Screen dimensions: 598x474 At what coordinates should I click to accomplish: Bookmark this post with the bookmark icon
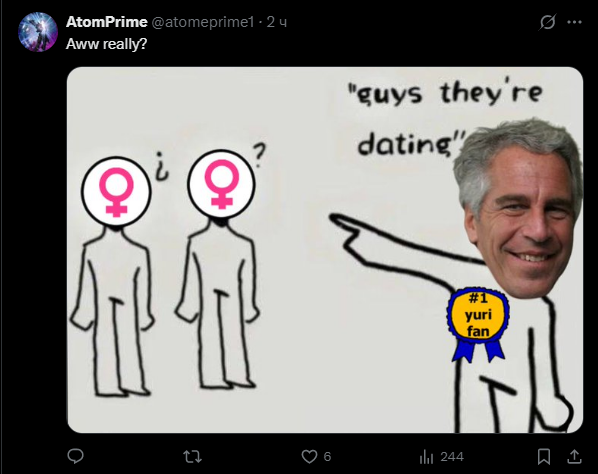pos(544,456)
